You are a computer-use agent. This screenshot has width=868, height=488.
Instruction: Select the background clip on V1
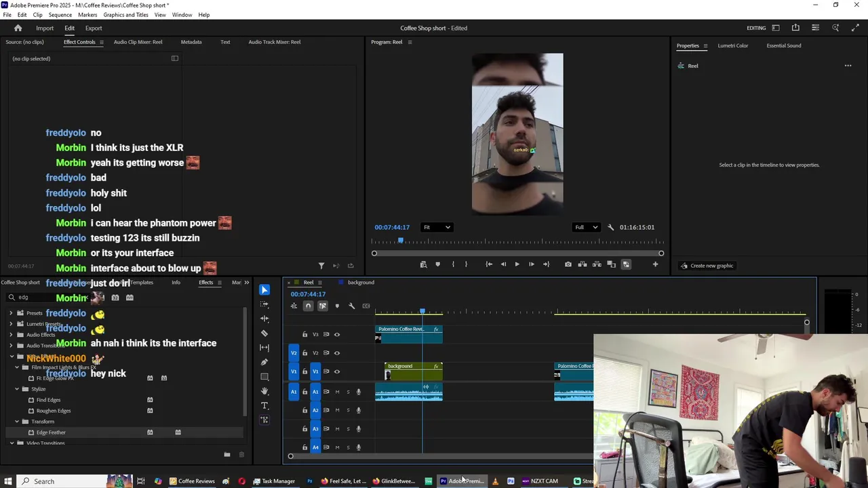coord(414,371)
